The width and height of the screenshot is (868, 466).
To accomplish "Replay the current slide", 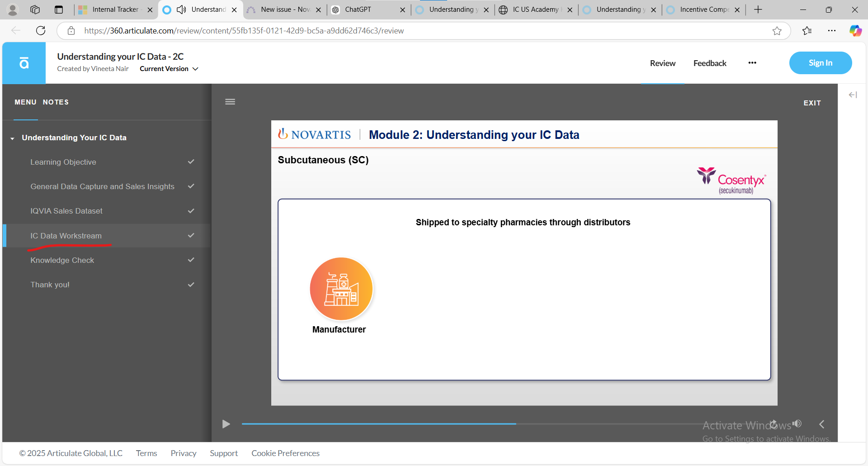I will pyautogui.click(x=774, y=424).
